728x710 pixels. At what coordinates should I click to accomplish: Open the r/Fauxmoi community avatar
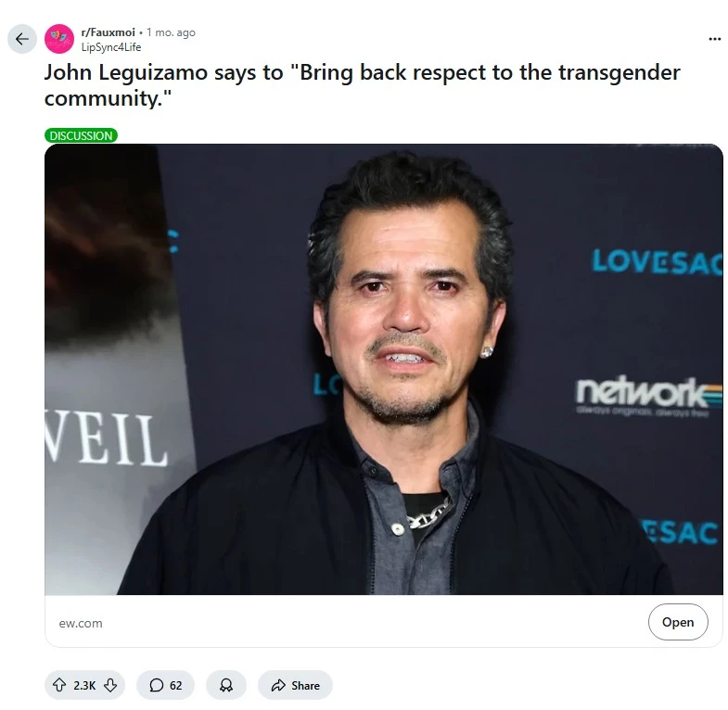click(x=59, y=39)
